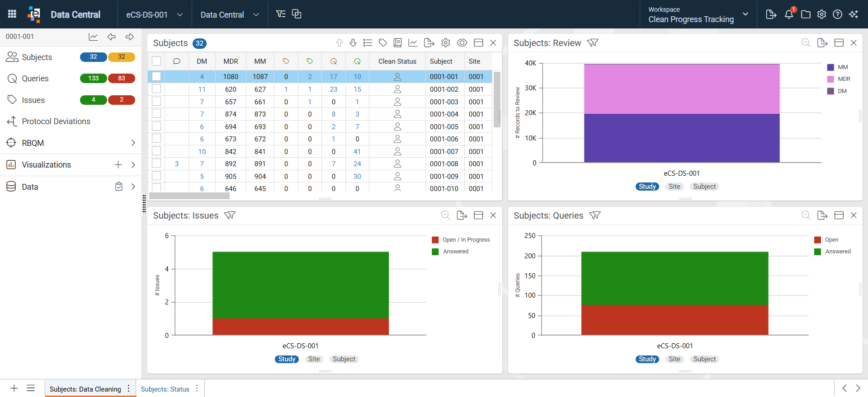The image size is (868, 397).
Task: Open the notifications bell icon
Action: point(789,14)
